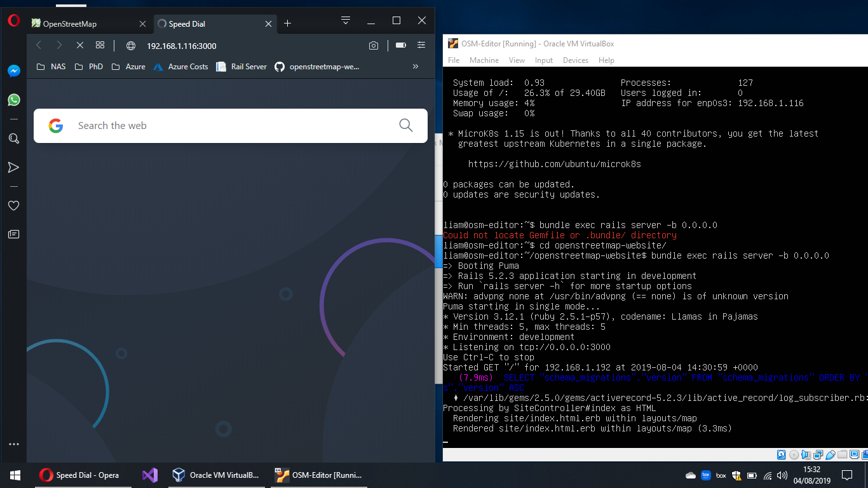Select OSM-Editor taskbar button

[319, 475]
